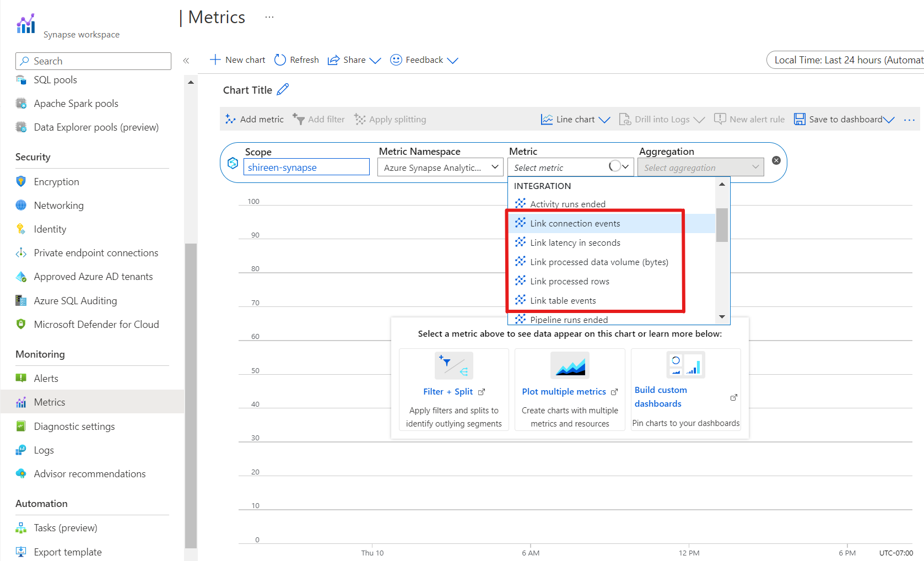The width and height of the screenshot is (924, 561).
Task: Click the New alert rule button
Action: [x=749, y=120]
